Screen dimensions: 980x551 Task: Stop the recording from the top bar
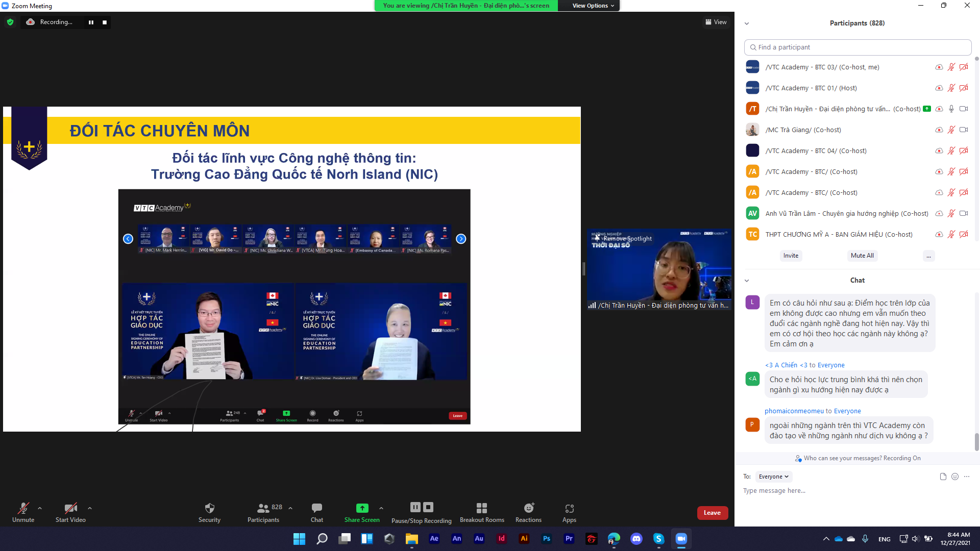click(105, 22)
